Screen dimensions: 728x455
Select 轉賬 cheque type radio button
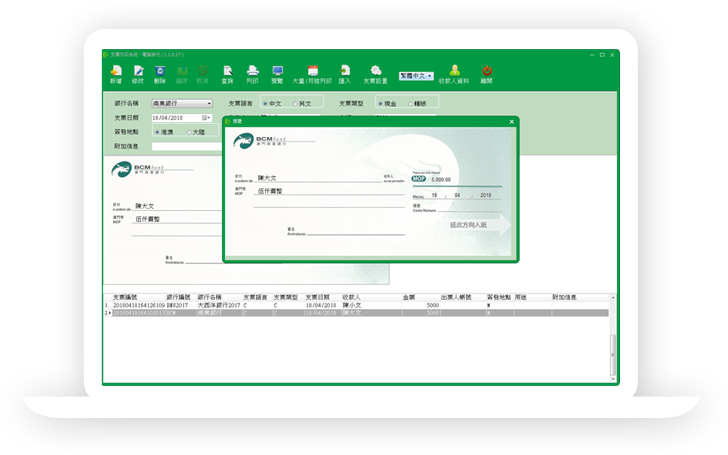click(412, 103)
